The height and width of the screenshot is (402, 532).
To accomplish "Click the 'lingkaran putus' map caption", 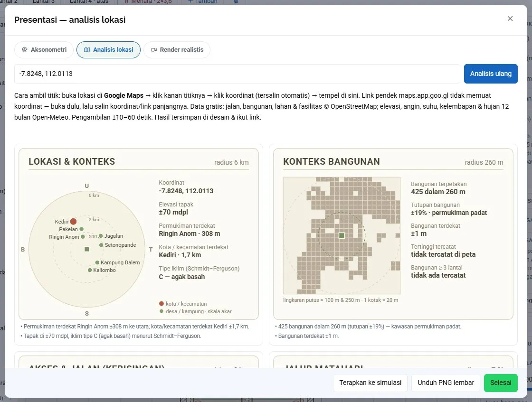I will [341, 300].
